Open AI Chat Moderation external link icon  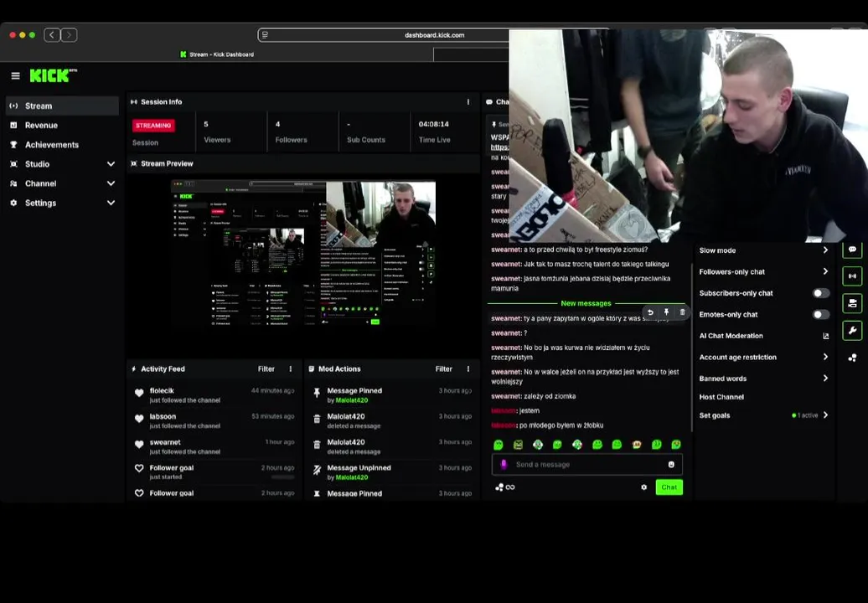pyautogui.click(x=825, y=336)
